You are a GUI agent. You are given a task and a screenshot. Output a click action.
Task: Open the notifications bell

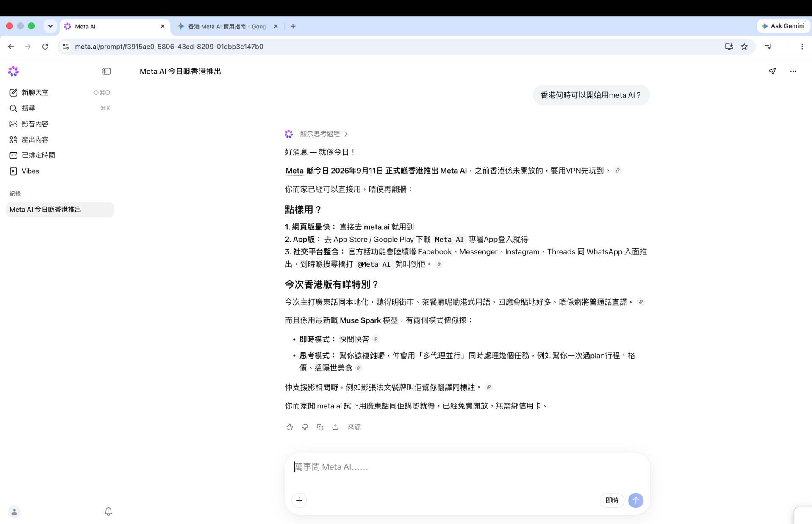108,512
